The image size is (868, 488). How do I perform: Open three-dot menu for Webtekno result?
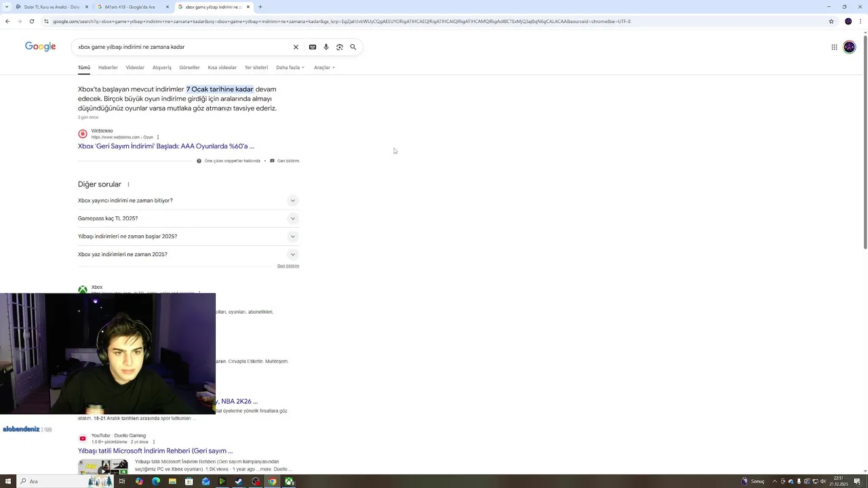(158, 137)
